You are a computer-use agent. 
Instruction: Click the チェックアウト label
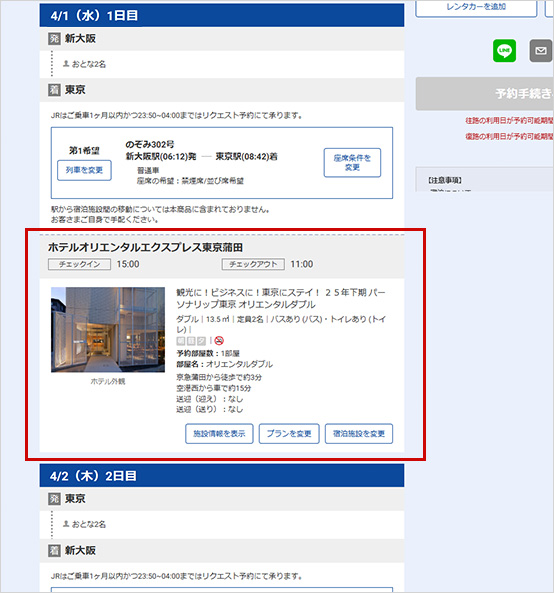[253, 264]
